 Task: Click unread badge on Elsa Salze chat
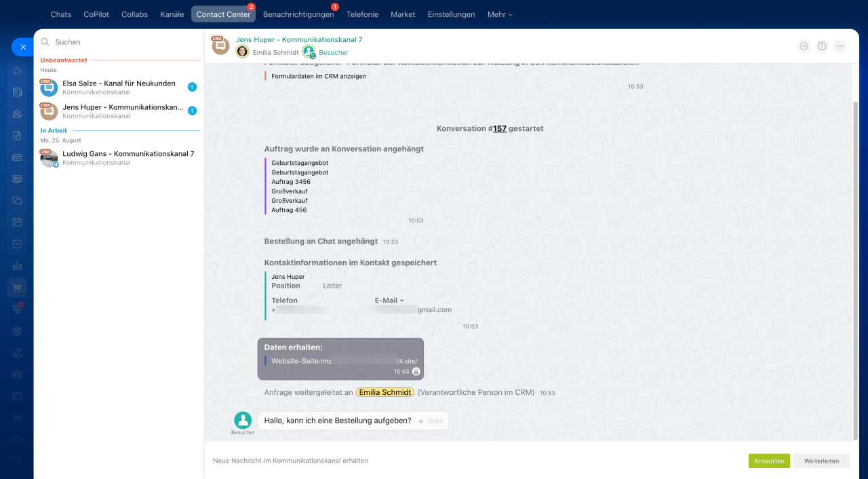pyautogui.click(x=193, y=87)
